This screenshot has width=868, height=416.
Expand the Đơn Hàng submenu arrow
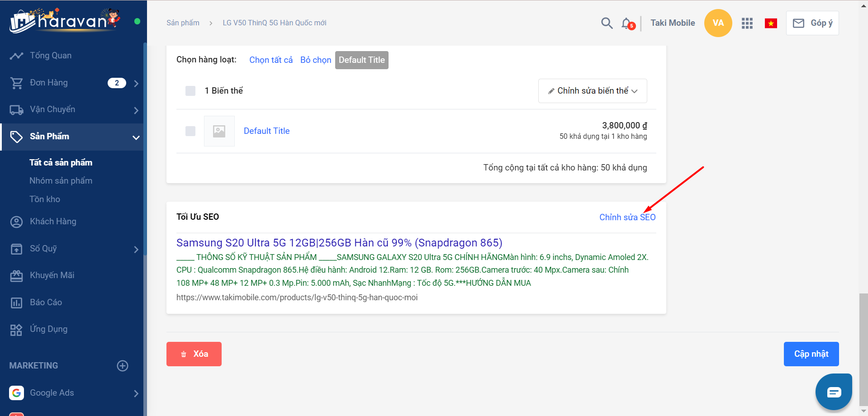136,84
